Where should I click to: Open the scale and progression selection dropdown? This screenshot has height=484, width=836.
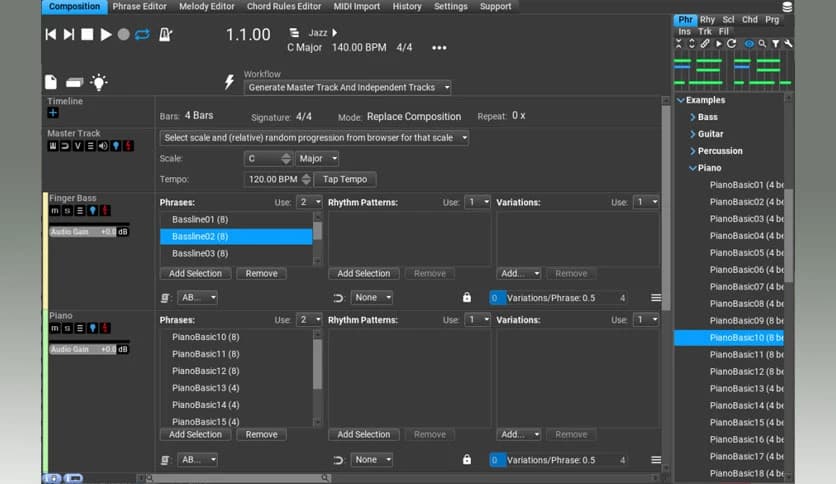314,138
